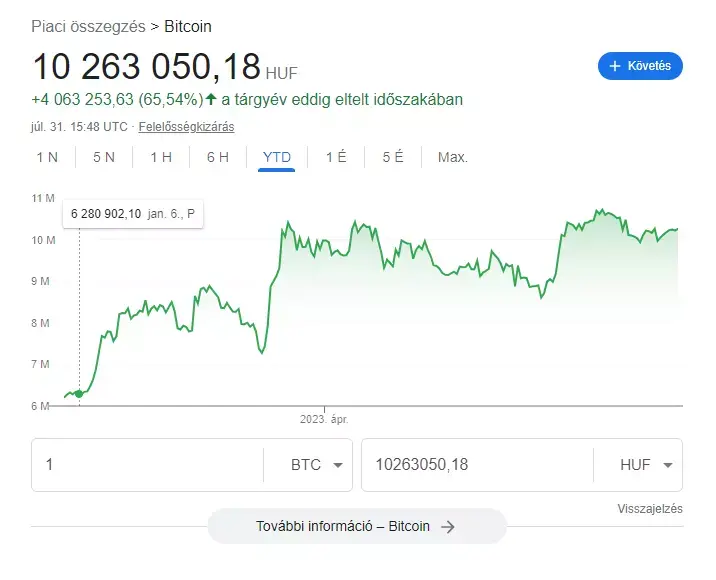Switch to the 6 H range tab
This screenshot has height=580, width=716.
pos(217,157)
